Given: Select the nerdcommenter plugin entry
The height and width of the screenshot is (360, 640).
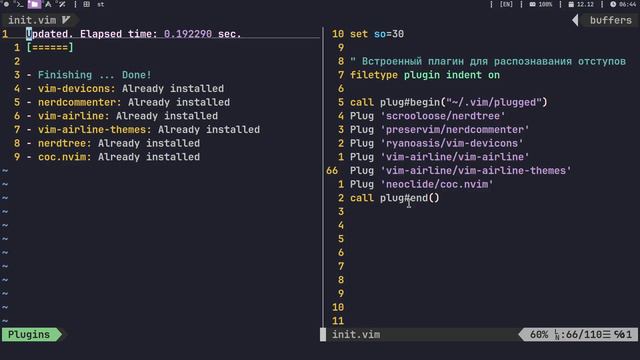Looking at the screenshot, I should coord(128,102).
